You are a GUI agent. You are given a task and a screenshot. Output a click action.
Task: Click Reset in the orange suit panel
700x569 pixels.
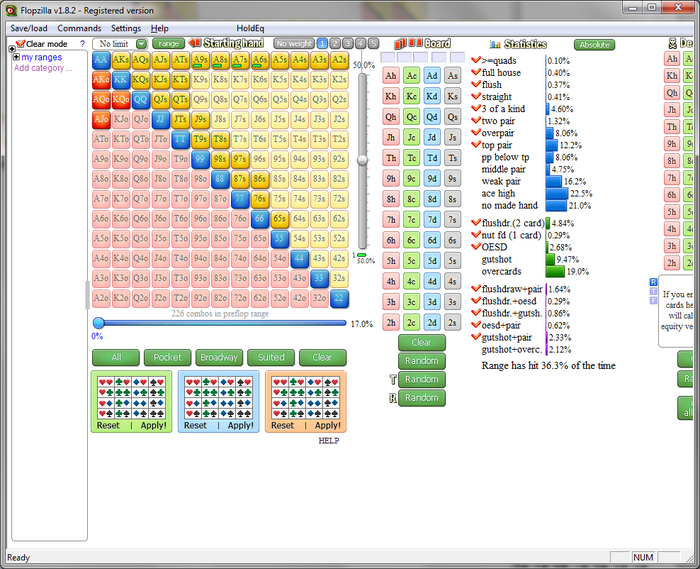tap(283, 425)
